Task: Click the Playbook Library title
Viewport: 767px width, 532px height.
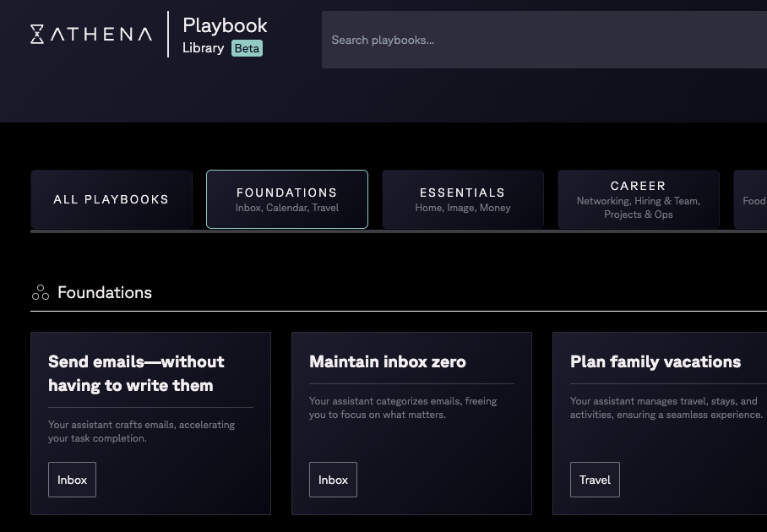Action: pyautogui.click(x=225, y=25)
